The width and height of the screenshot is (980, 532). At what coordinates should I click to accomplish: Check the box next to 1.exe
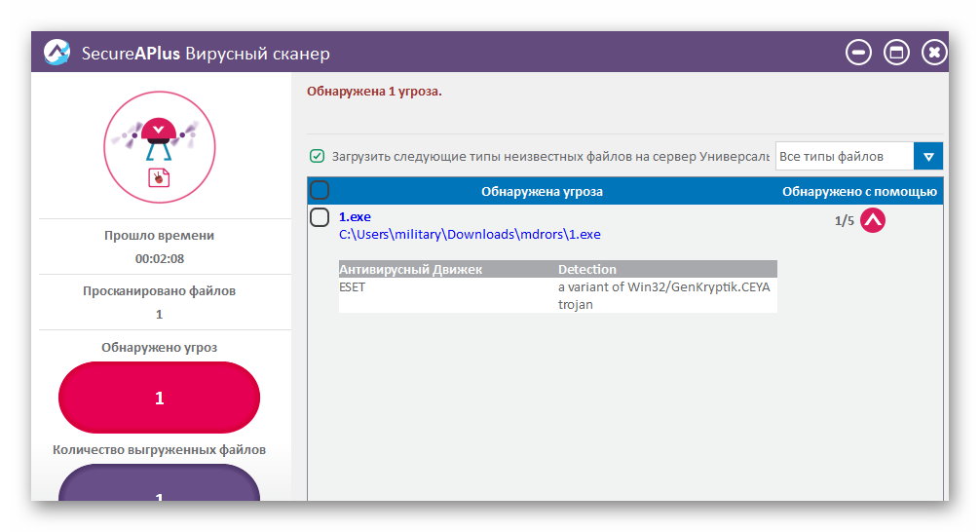pyautogui.click(x=320, y=217)
